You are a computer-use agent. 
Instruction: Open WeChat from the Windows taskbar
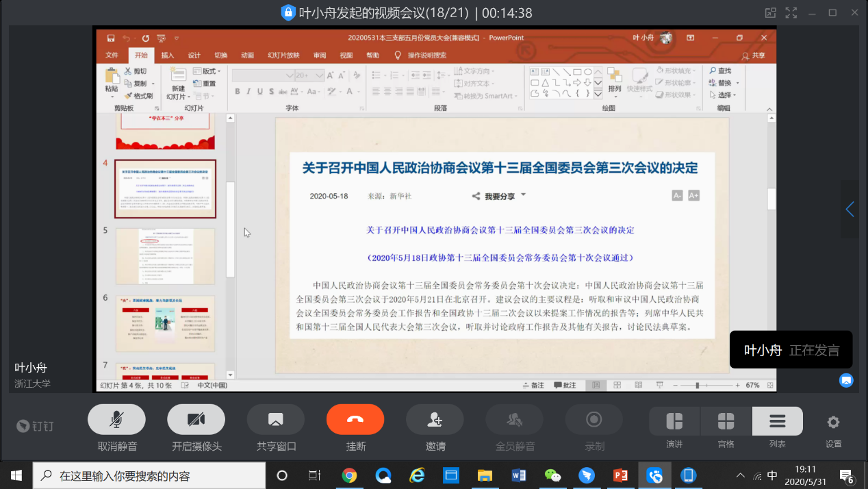552,475
